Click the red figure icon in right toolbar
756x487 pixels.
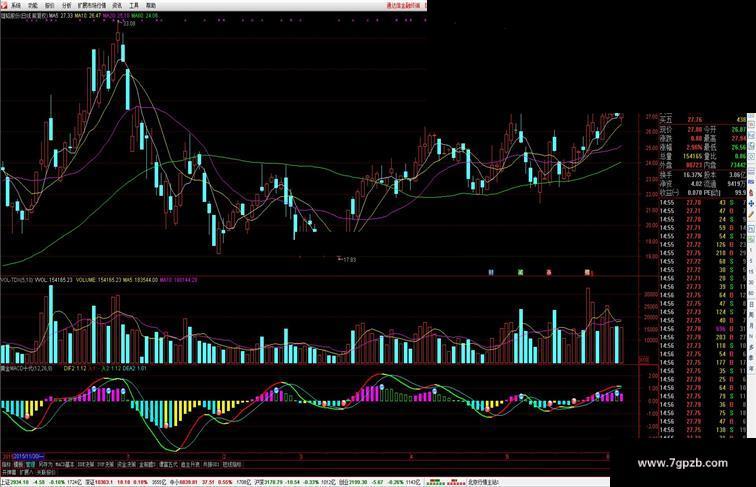pos(751,192)
